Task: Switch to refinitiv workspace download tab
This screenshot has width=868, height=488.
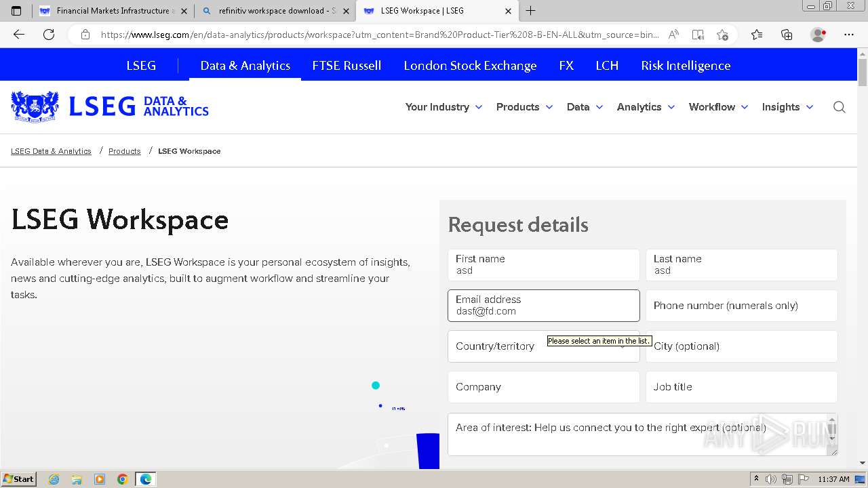Action: 274,11
